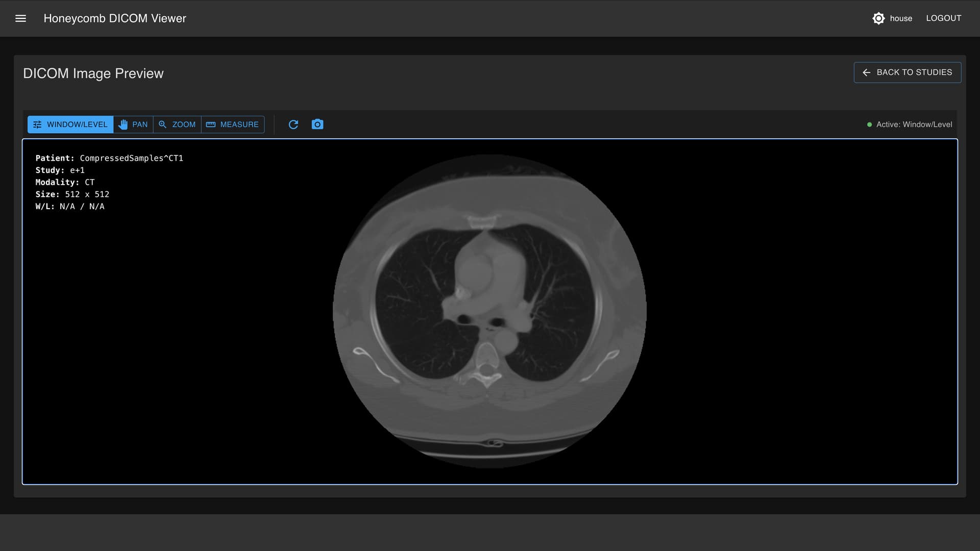Activate the PAN tool label
The image size is (980, 551).
point(140,124)
